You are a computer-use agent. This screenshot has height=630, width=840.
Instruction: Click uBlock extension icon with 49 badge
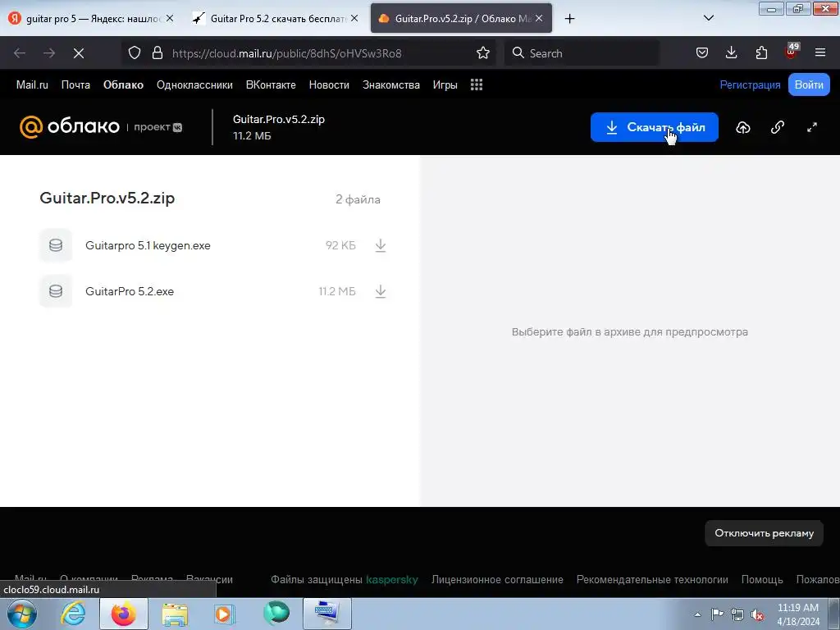792,52
